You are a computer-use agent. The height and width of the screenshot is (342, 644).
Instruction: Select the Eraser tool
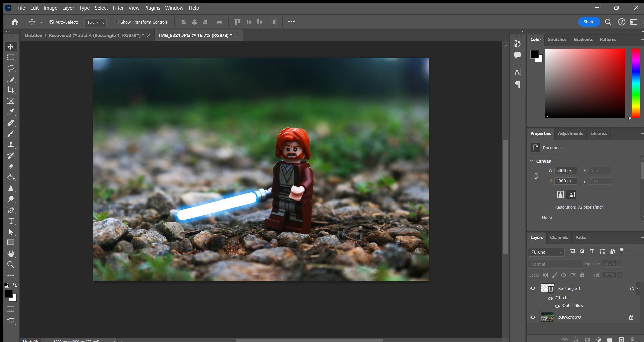[x=11, y=167]
